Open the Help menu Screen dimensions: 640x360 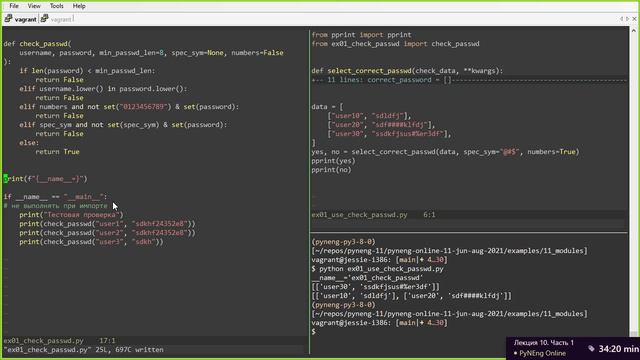(79, 6)
